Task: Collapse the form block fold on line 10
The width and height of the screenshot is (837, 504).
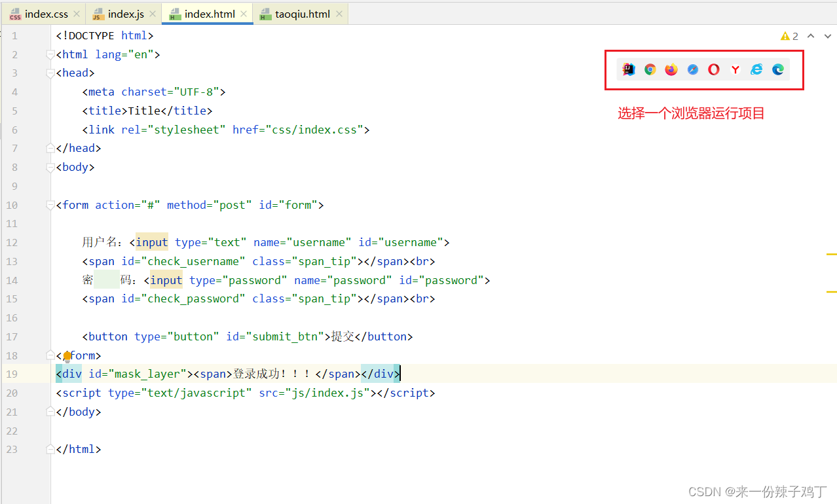Action: [50, 206]
